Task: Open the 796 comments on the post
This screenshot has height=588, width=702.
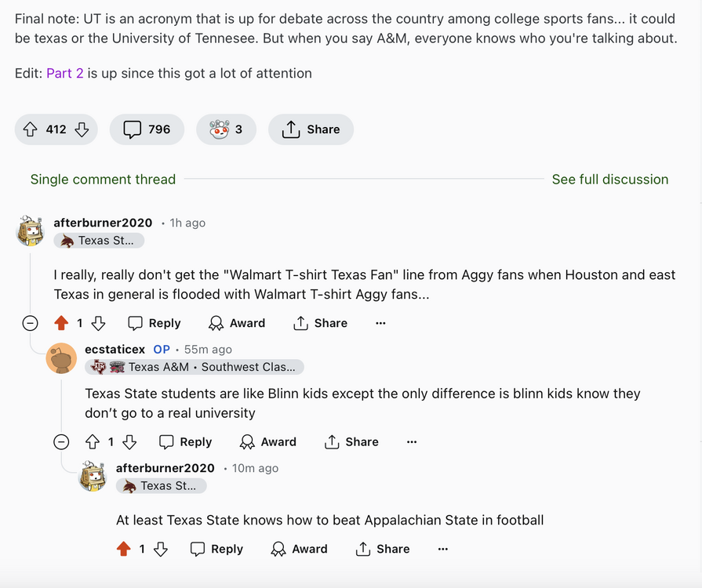Action: click(x=147, y=129)
